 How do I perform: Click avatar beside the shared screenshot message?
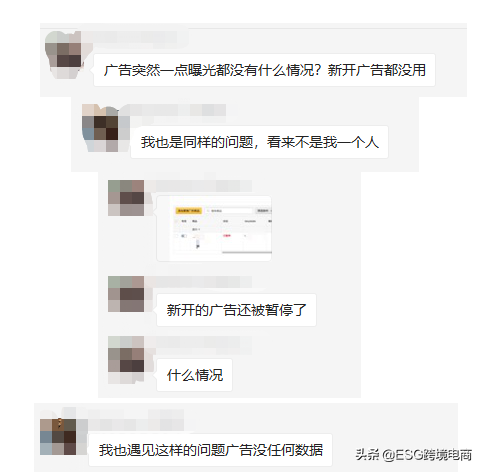tap(126, 198)
